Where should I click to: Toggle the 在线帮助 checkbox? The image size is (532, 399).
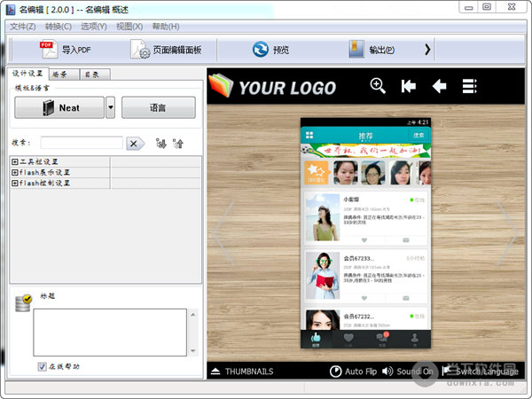[x=42, y=366]
